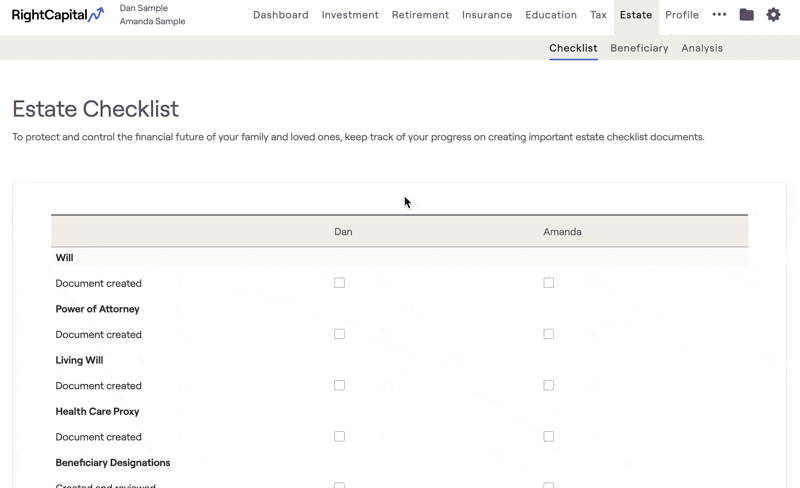The width and height of the screenshot is (800, 488).
Task: Open the folder documents icon
Action: pos(746,15)
